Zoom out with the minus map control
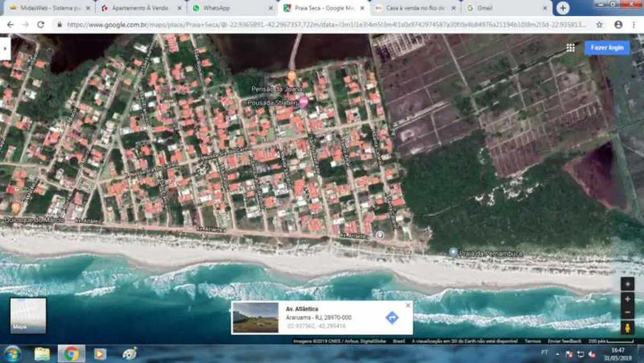This screenshot has height=363, width=644. [x=627, y=313]
